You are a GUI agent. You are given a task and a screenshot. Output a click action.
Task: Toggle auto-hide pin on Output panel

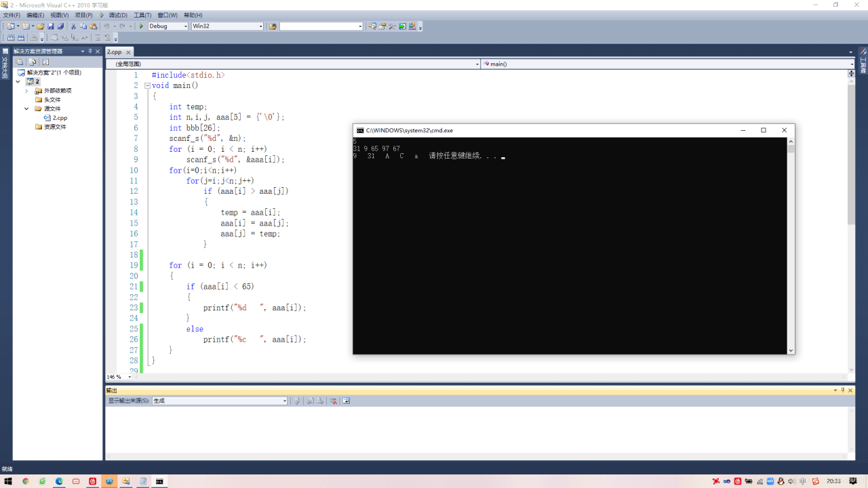[x=843, y=390]
